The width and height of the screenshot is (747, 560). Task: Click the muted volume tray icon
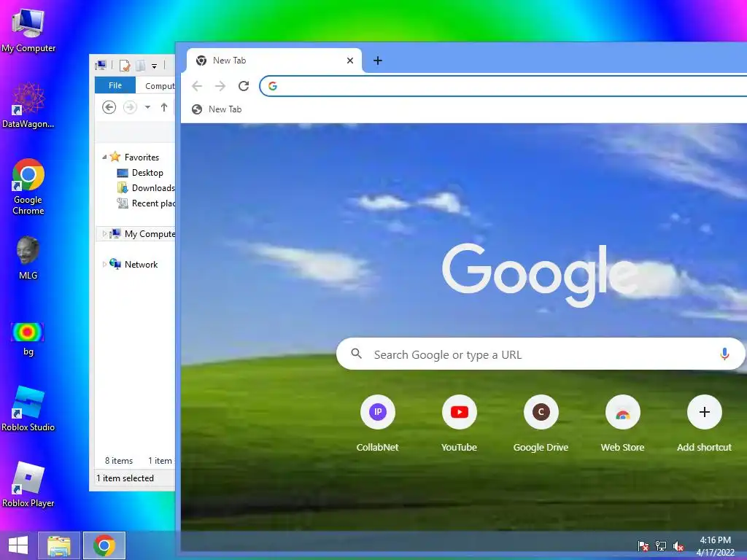pyautogui.click(x=678, y=545)
